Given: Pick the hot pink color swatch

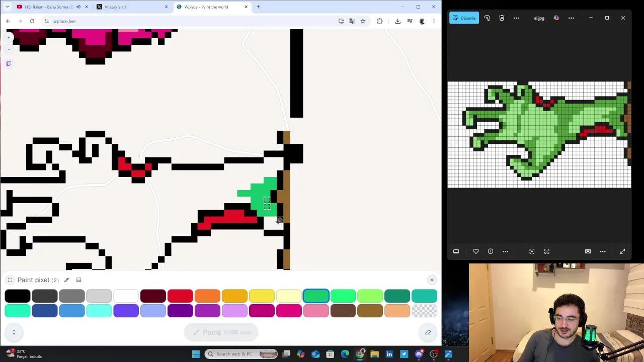Looking at the screenshot, I should click(289, 311).
